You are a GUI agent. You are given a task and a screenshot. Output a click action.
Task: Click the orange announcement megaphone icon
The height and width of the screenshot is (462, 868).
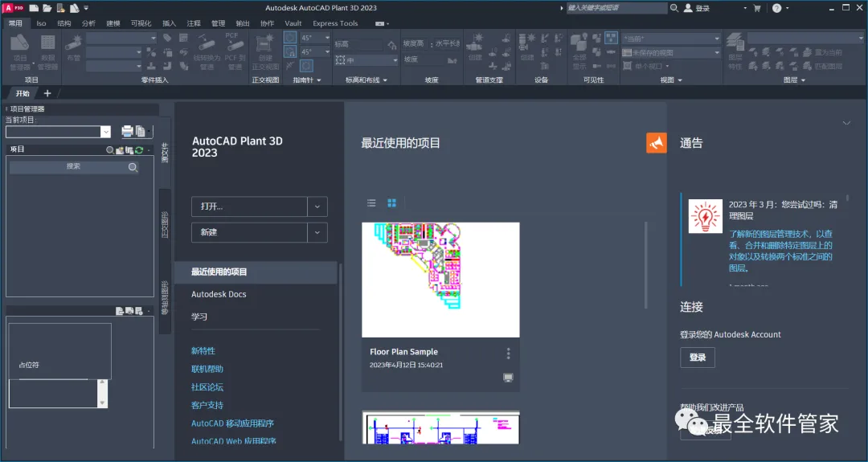657,143
